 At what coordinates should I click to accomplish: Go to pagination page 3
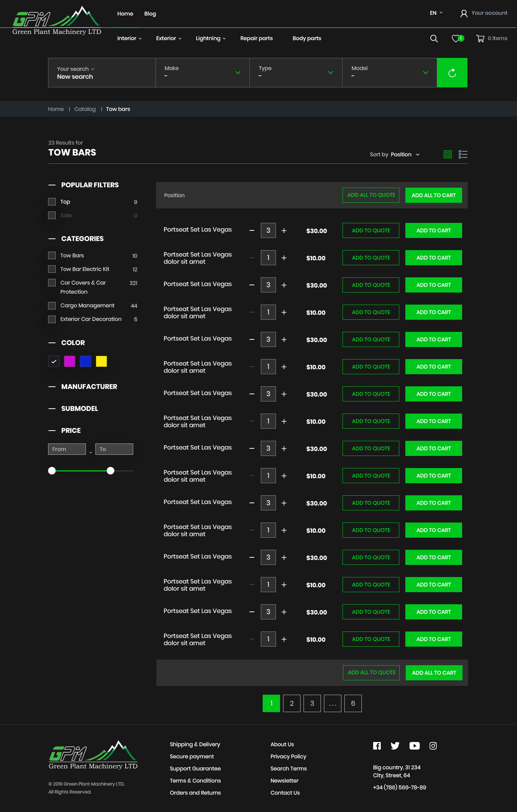pyautogui.click(x=312, y=703)
